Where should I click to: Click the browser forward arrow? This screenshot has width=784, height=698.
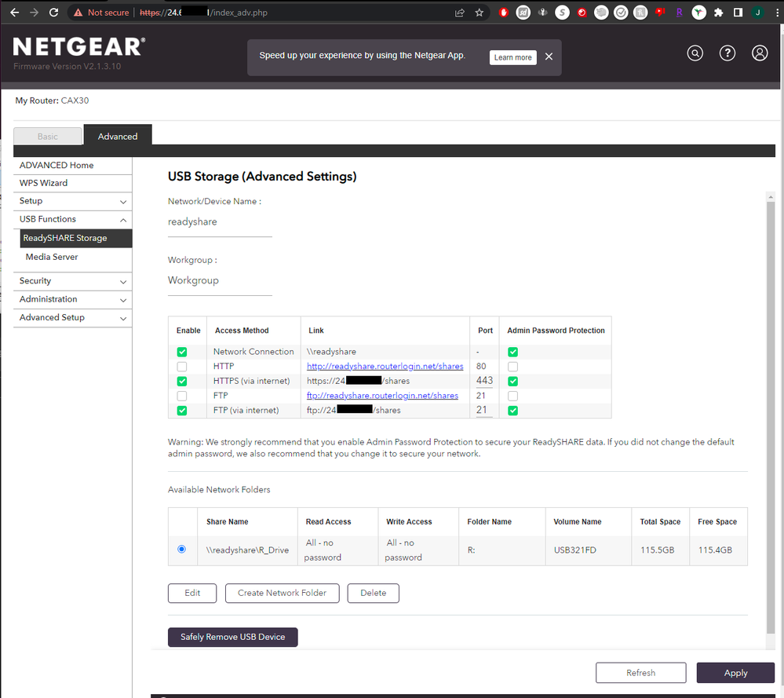pos(34,13)
